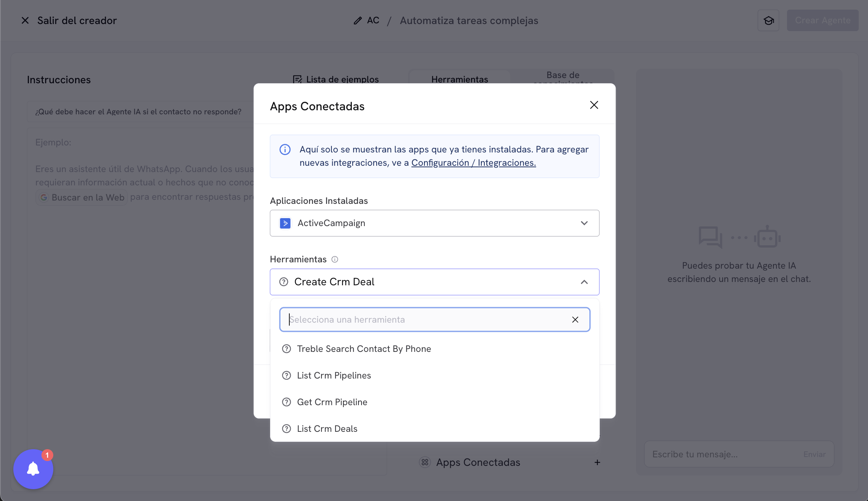Click the blue info icon in the notice
Viewport: 868px width, 501px height.
(x=285, y=149)
